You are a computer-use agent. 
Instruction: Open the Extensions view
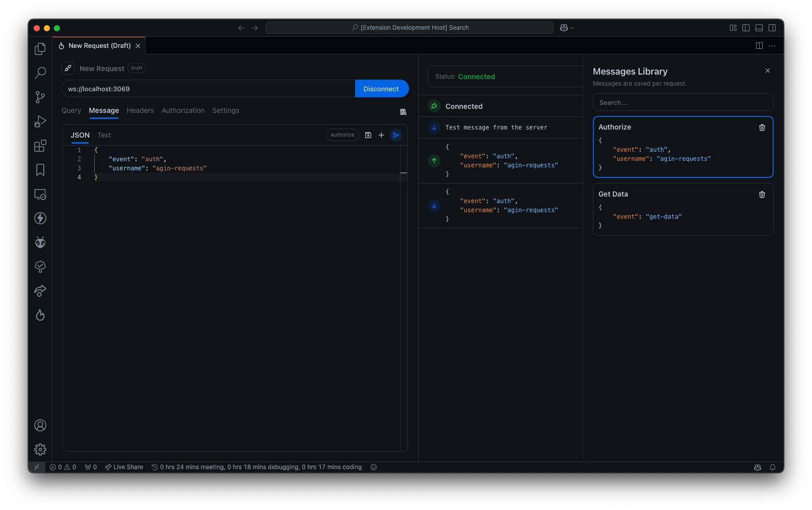tap(40, 146)
